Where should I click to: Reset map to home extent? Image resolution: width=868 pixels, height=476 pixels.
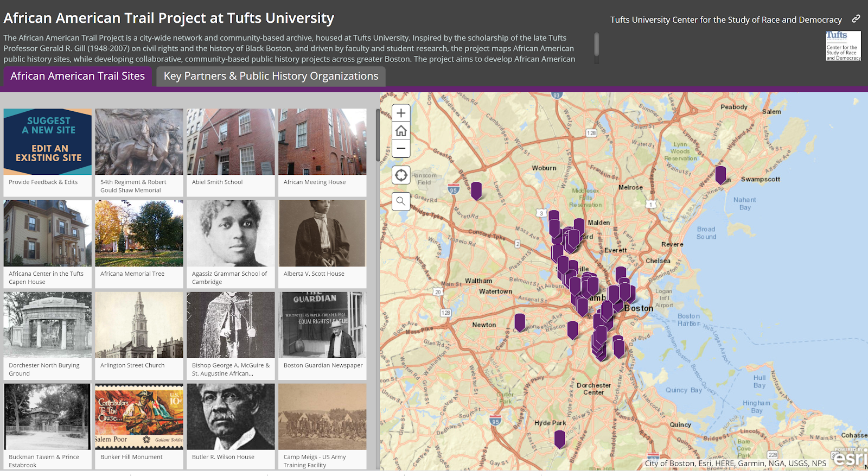coord(401,131)
